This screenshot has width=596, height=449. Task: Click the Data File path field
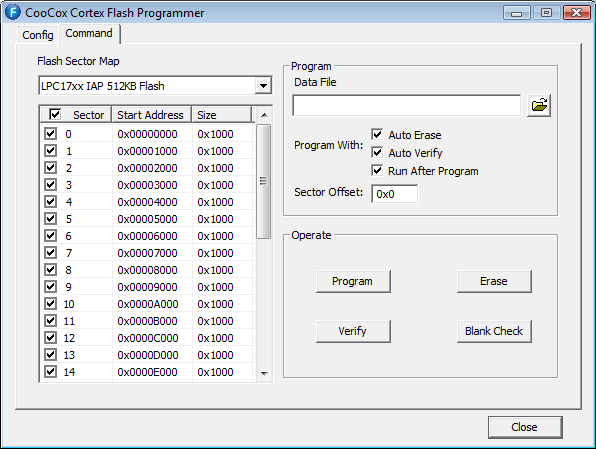406,105
